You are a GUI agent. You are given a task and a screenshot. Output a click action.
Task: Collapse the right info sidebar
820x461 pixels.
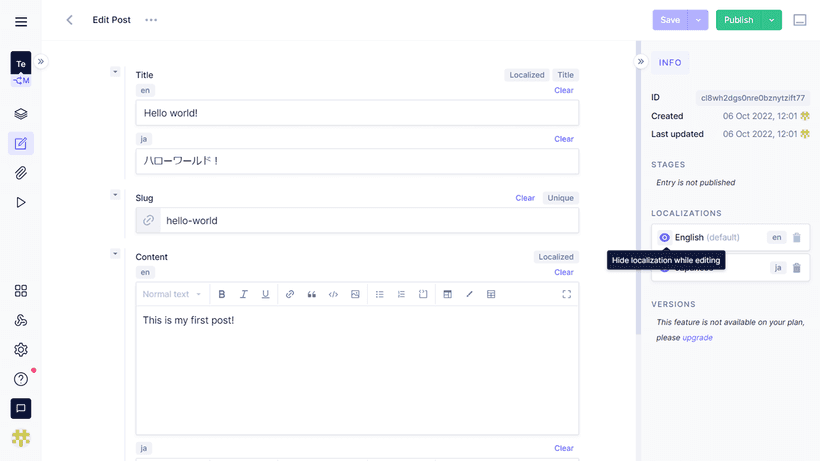click(x=641, y=62)
